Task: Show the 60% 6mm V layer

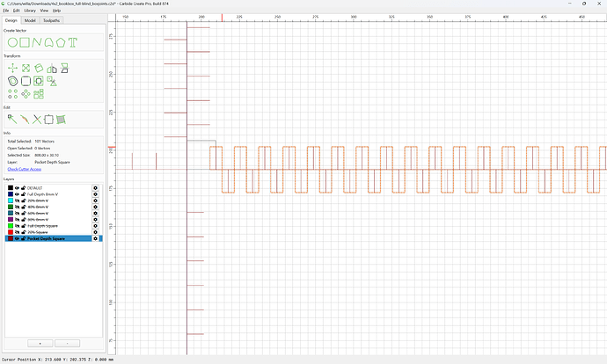Action: 17,213
